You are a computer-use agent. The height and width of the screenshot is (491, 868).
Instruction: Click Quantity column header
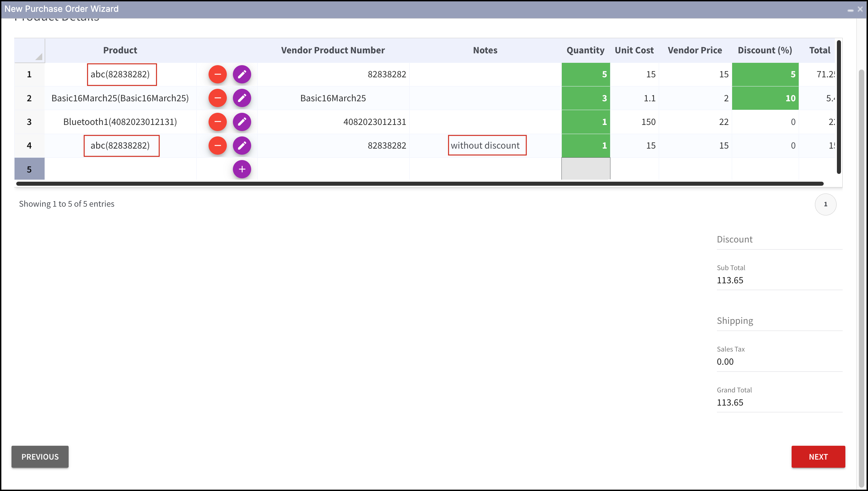586,50
